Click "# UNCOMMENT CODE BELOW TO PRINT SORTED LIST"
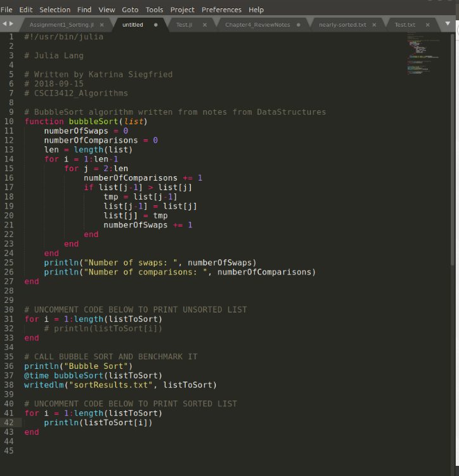Screen dimensions: 459x476 click(131, 404)
